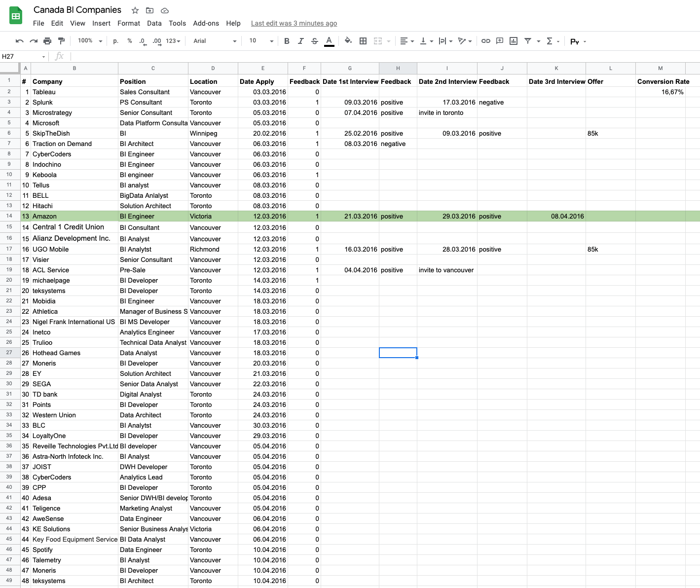Click the Move to folder icon

coord(150,10)
